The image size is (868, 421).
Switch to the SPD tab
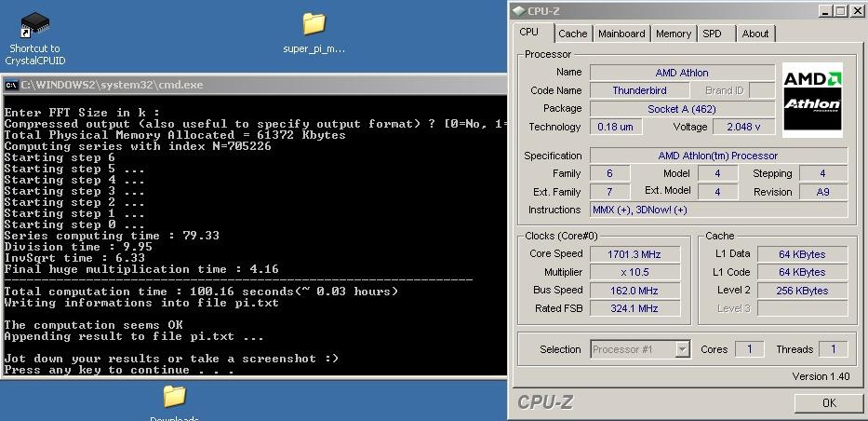coord(712,34)
